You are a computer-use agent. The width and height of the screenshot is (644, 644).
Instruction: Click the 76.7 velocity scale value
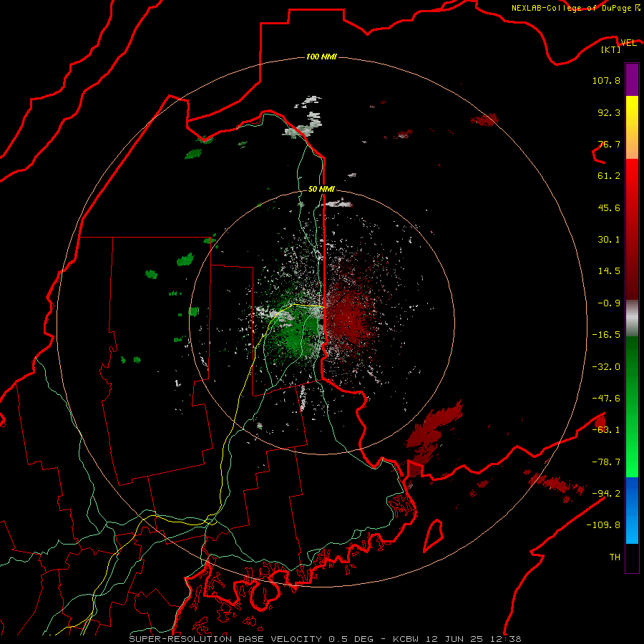click(x=609, y=144)
